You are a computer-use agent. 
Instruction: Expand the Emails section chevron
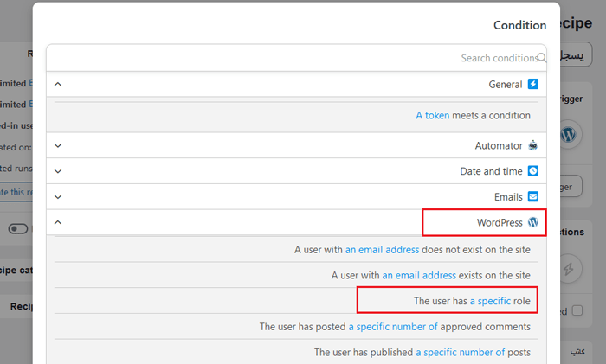tap(58, 196)
